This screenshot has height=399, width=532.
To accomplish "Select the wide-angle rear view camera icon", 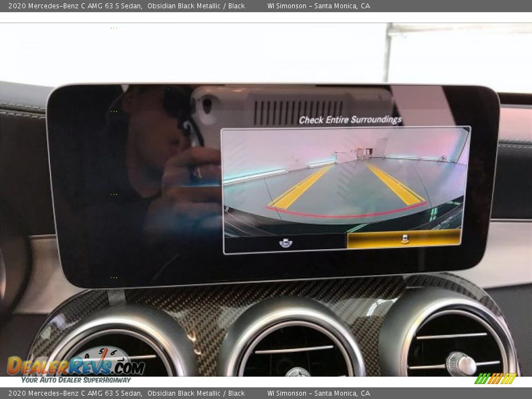I will (285, 242).
